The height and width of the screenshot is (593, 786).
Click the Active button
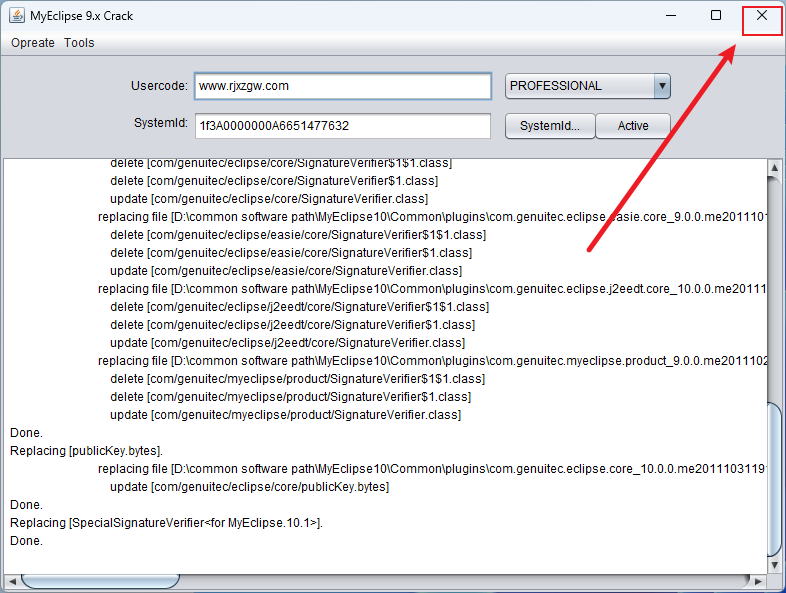633,126
